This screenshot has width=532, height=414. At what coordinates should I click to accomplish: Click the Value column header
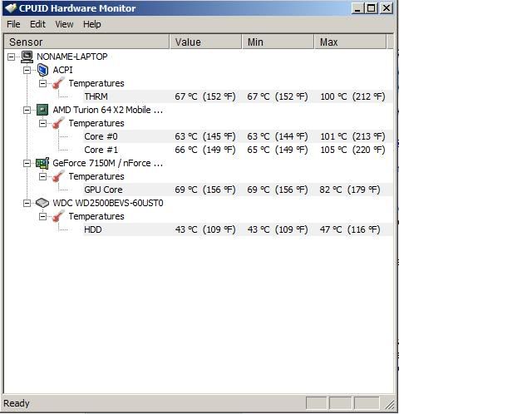(205, 42)
